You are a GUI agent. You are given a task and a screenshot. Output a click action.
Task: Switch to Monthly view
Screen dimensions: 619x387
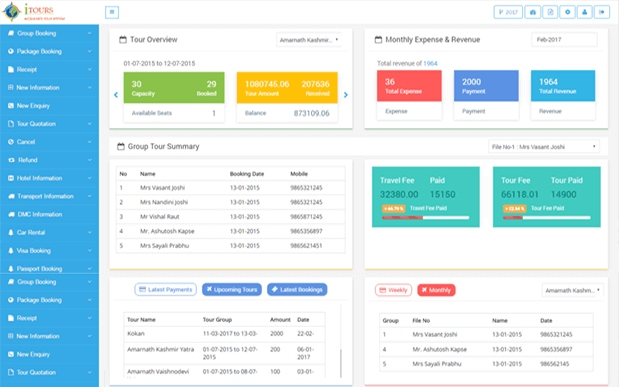[x=436, y=290]
